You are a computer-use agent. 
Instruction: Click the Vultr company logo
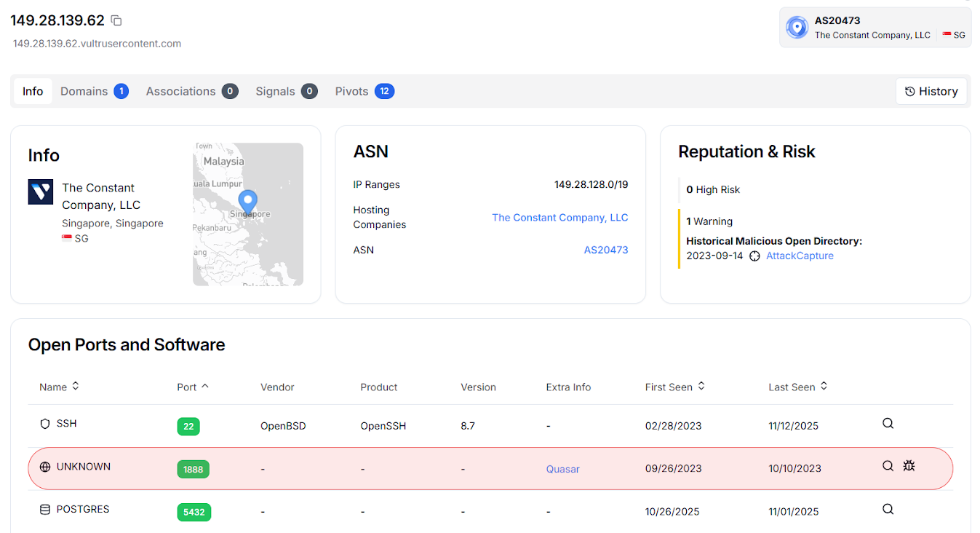click(x=41, y=192)
